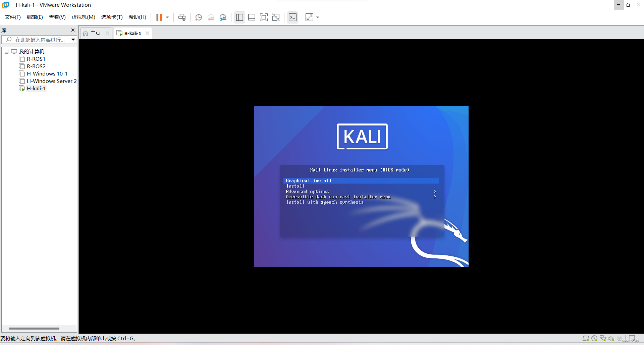The width and height of the screenshot is (644, 345).
Task: Open the 帮助(H) menu
Action: tap(138, 17)
